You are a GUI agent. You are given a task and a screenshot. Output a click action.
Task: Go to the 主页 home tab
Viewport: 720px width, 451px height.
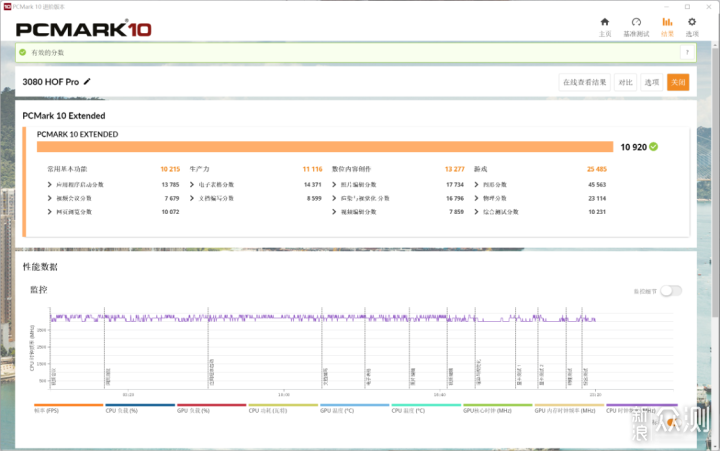tap(605, 27)
